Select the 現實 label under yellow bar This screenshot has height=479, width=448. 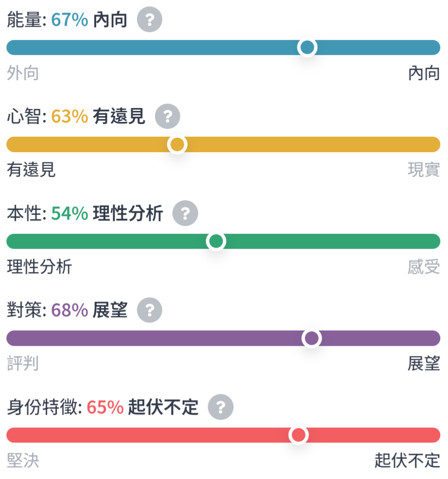coord(424,170)
